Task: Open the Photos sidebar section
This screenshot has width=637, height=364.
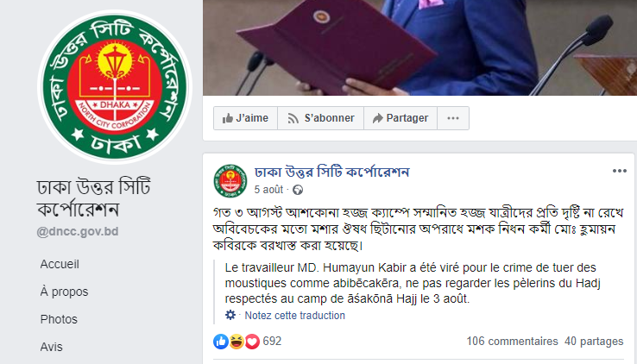Action: (x=59, y=319)
